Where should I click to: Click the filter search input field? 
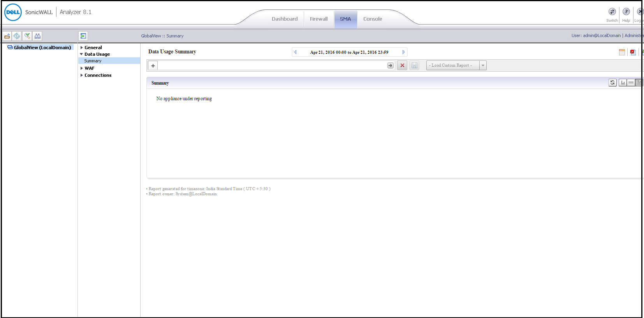pos(273,65)
